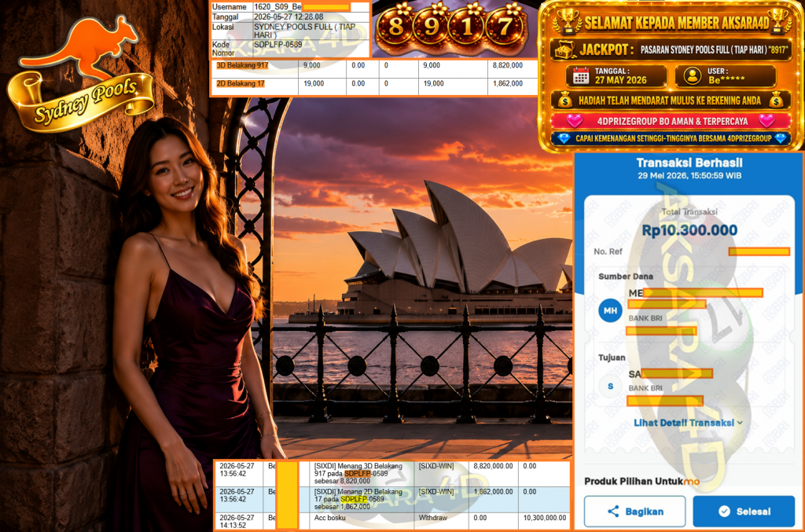Click the right pink heart icon

click(766, 121)
